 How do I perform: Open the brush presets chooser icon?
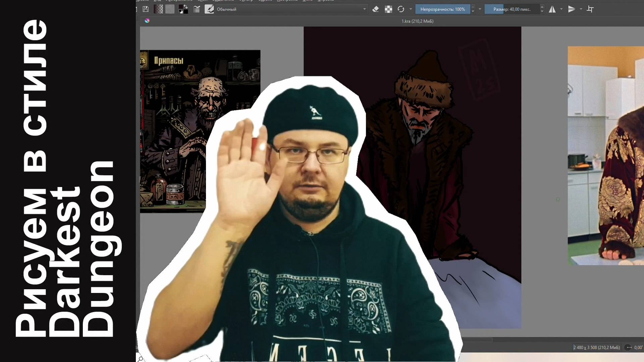(209, 9)
